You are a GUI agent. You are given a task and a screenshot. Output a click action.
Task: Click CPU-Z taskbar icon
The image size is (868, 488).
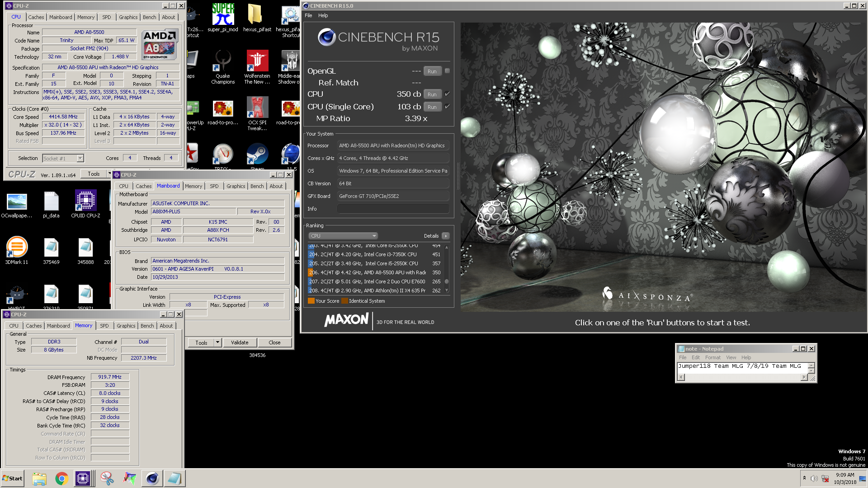point(83,479)
